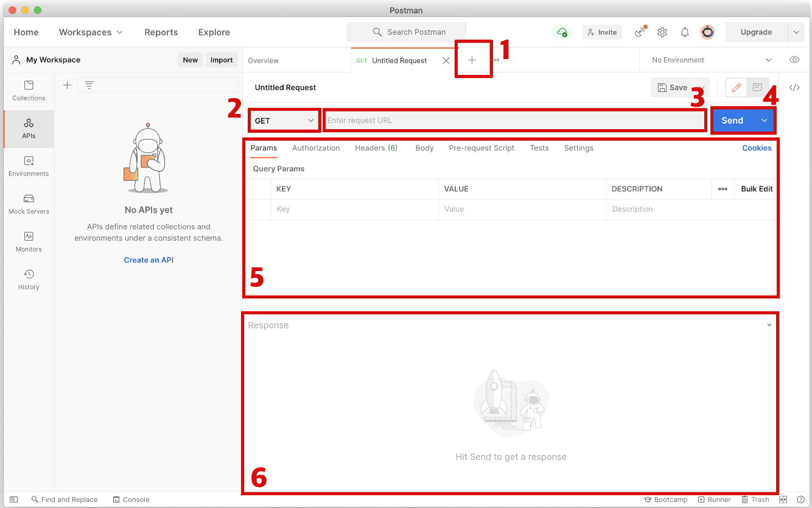
Task: Click the plus icon to create new API
Action: (67, 85)
